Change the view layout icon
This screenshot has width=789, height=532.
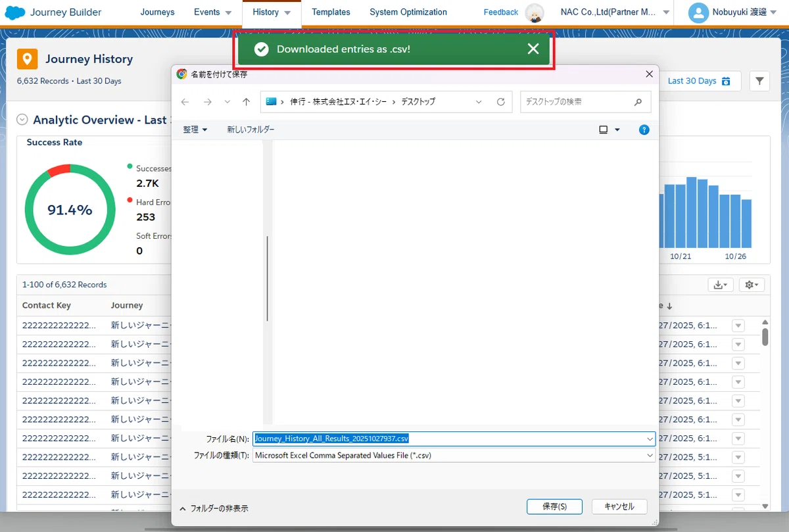pos(604,130)
